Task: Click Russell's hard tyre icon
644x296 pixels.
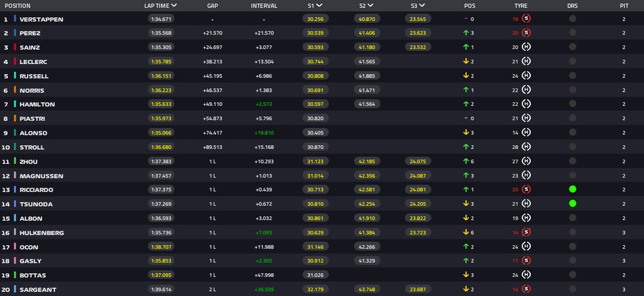Action: 526,75
